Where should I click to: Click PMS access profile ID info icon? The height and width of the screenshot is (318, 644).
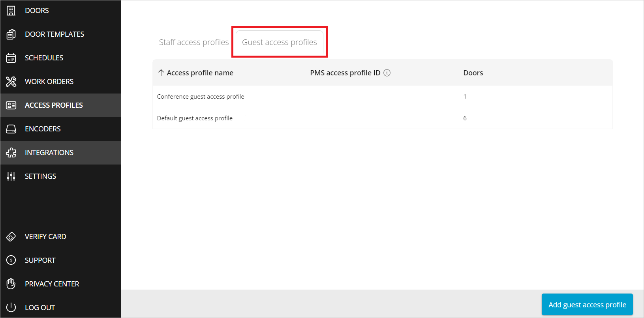click(387, 73)
